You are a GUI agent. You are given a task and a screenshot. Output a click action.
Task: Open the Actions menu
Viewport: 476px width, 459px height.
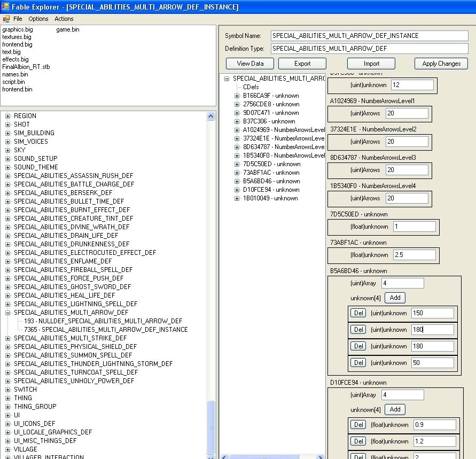64,19
